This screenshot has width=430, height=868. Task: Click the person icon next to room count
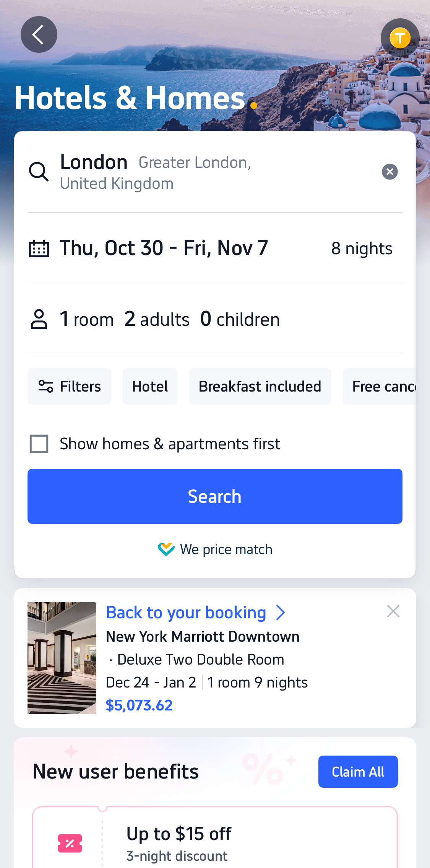39,320
